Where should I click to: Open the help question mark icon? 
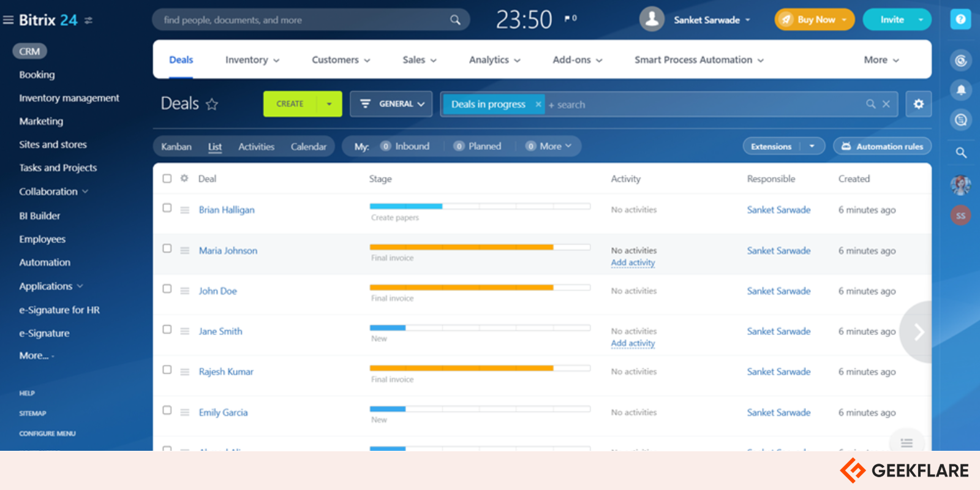click(960, 20)
